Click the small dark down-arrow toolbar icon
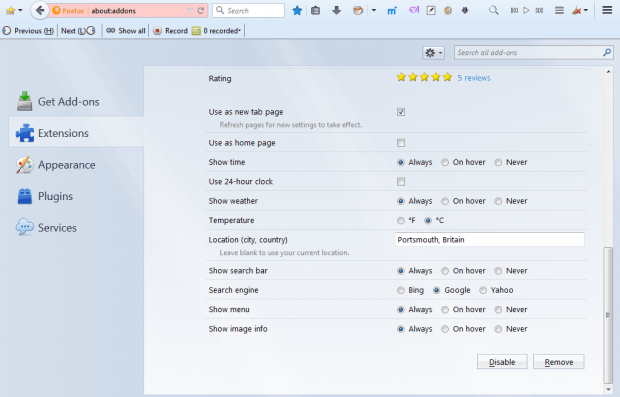 point(465,11)
